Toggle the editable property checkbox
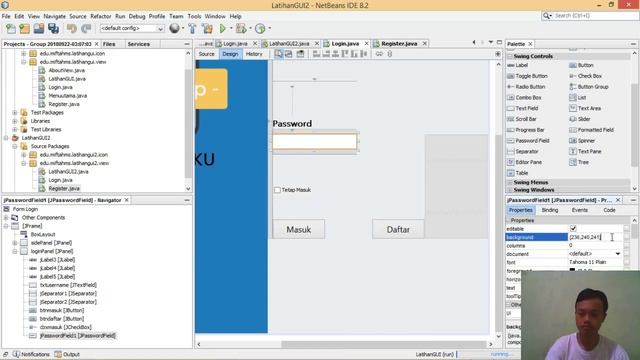Viewport: 640px width, 360px height. (x=573, y=229)
